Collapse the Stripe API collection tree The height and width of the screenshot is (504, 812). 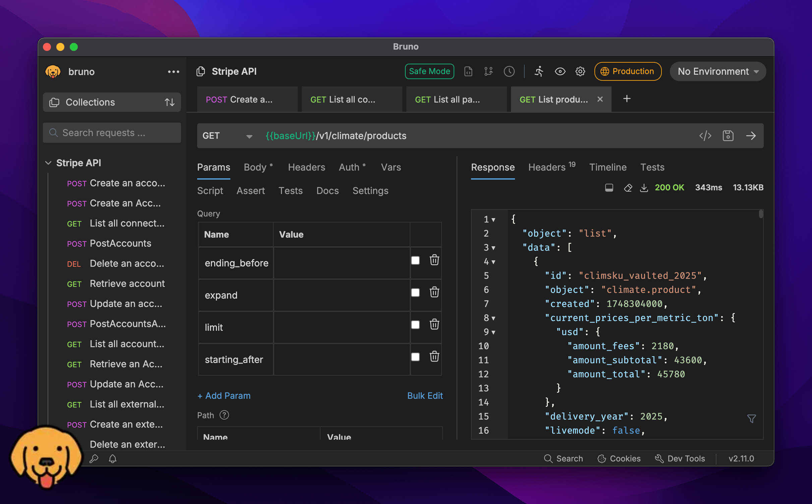click(48, 163)
